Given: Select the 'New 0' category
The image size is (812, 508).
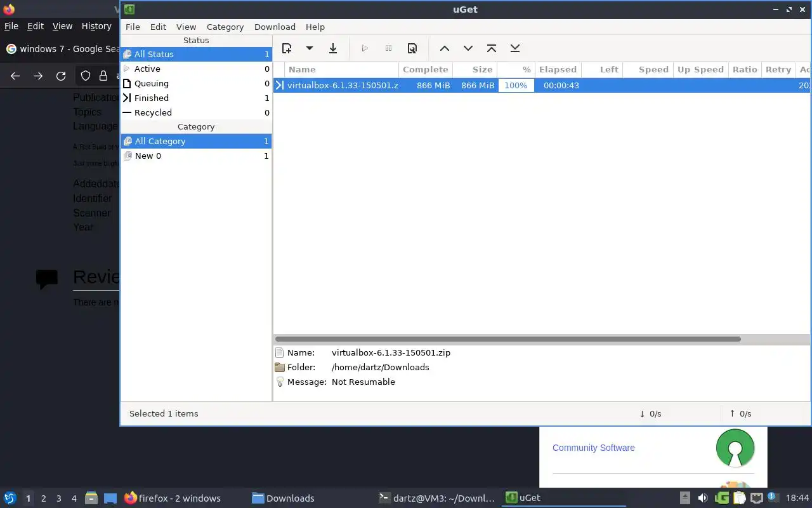Looking at the screenshot, I should [x=196, y=156].
